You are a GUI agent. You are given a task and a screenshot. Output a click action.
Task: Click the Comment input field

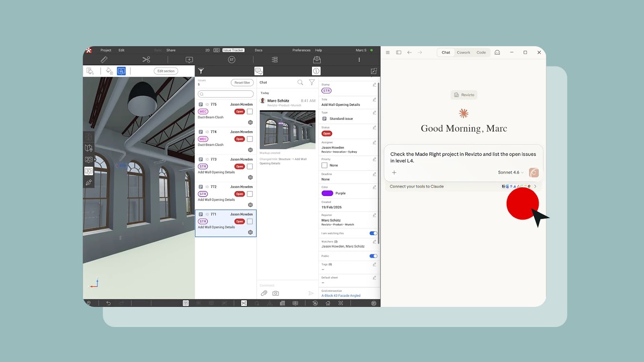pos(287,285)
